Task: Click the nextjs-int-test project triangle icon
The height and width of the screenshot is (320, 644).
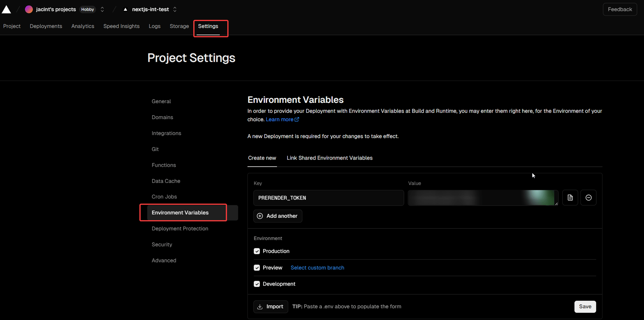Action: pos(125,9)
